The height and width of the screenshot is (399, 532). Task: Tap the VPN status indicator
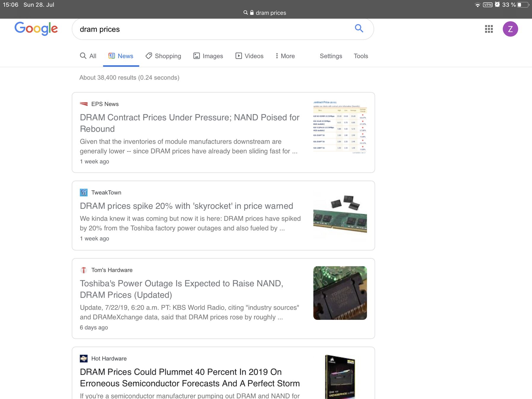pyautogui.click(x=487, y=5)
